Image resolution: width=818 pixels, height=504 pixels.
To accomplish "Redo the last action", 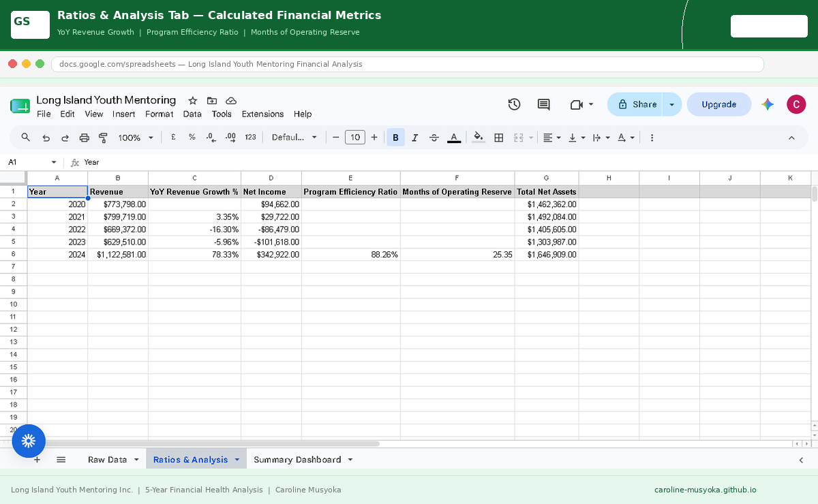I will pyautogui.click(x=65, y=138).
